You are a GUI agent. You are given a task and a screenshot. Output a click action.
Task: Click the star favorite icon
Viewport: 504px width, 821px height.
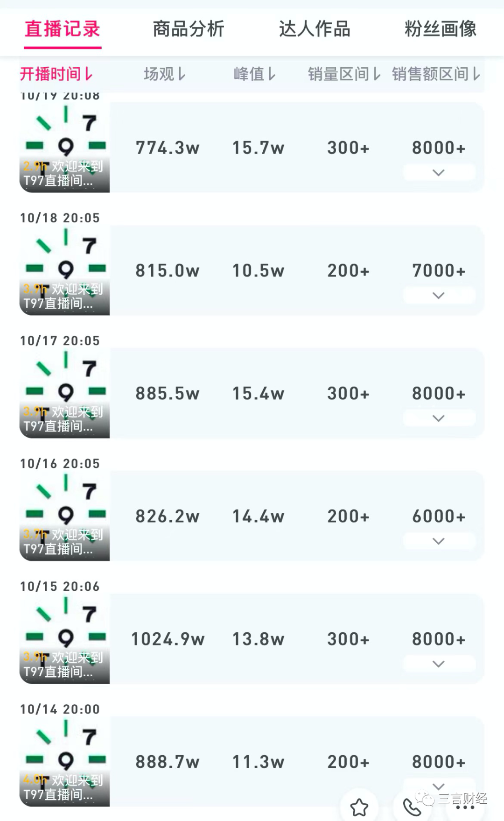point(359,807)
